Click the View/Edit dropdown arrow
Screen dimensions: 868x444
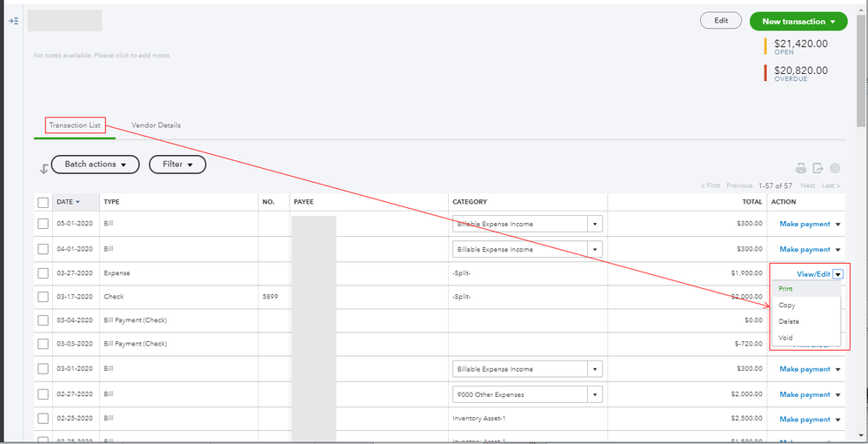tap(838, 274)
